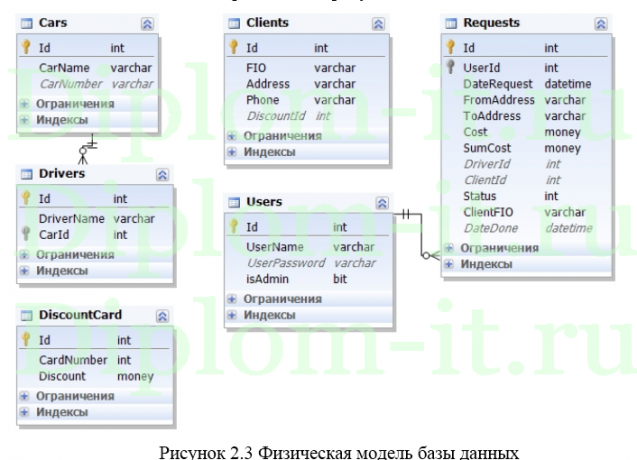
Task: Expand Ограничения in the DiscountCard table
Action: [x=24, y=396]
